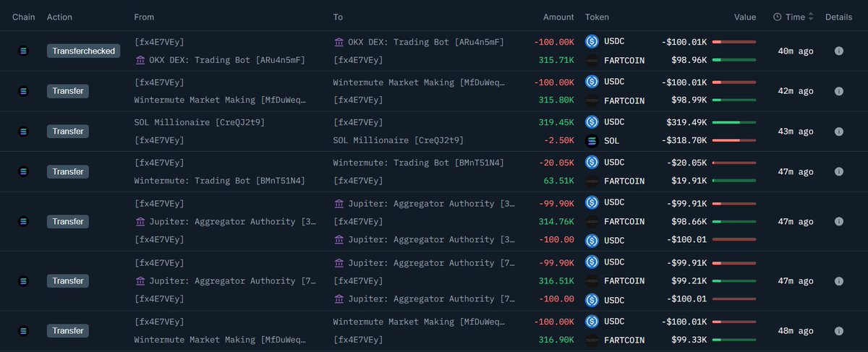Click Transfer badge in Wintermute: Trading Bot row
The image size is (868, 352).
click(x=68, y=172)
